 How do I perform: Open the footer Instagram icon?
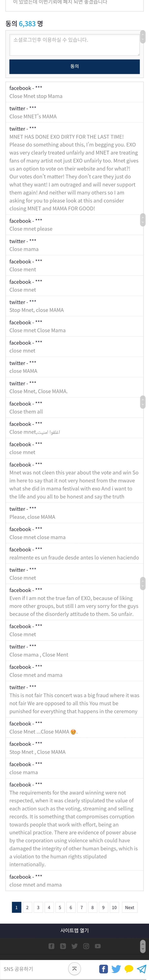pyautogui.click(x=86, y=946)
